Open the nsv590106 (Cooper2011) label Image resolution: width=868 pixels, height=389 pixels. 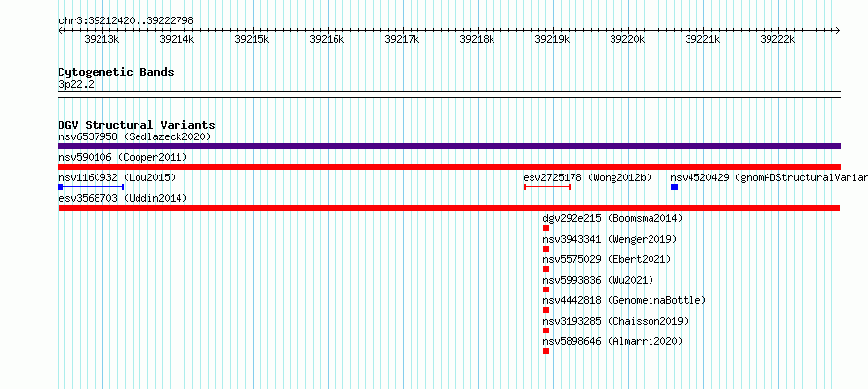click(123, 157)
